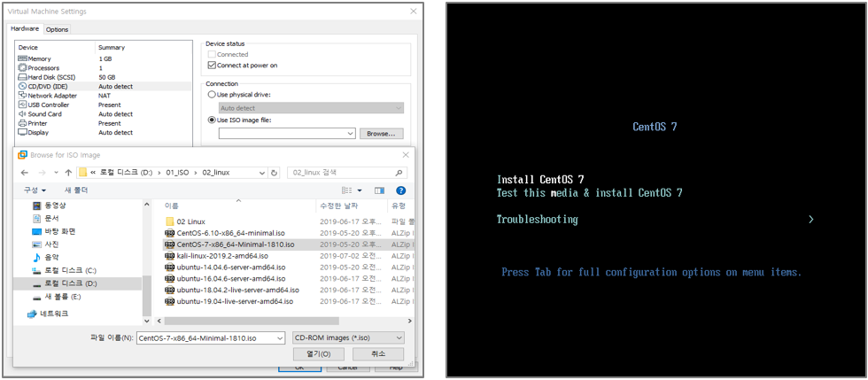The height and width of the screenshot is (380, 868).
Task: Go up one folder level arrow
Action: tap(68, 172)
